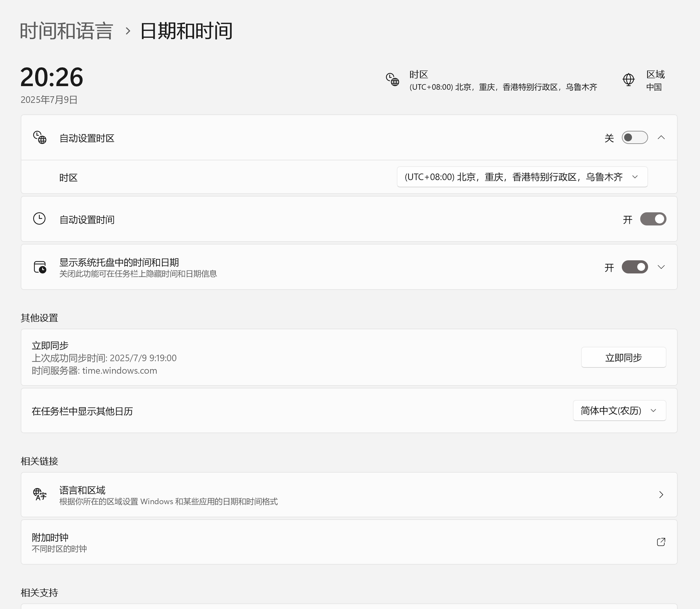This screenshot has height=609, width=700.
Task: Click the 自动设置时间 label
Action: [87, 220]
